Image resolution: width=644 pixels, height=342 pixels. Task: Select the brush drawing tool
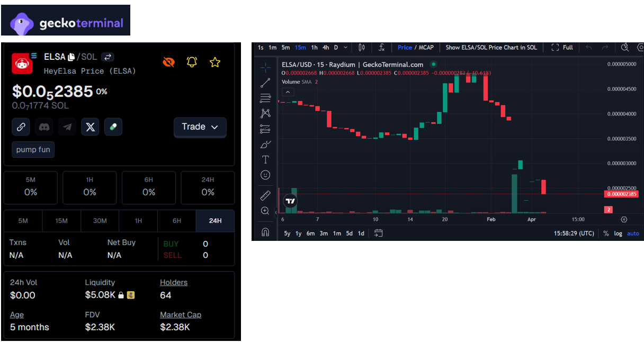point(265,144)
